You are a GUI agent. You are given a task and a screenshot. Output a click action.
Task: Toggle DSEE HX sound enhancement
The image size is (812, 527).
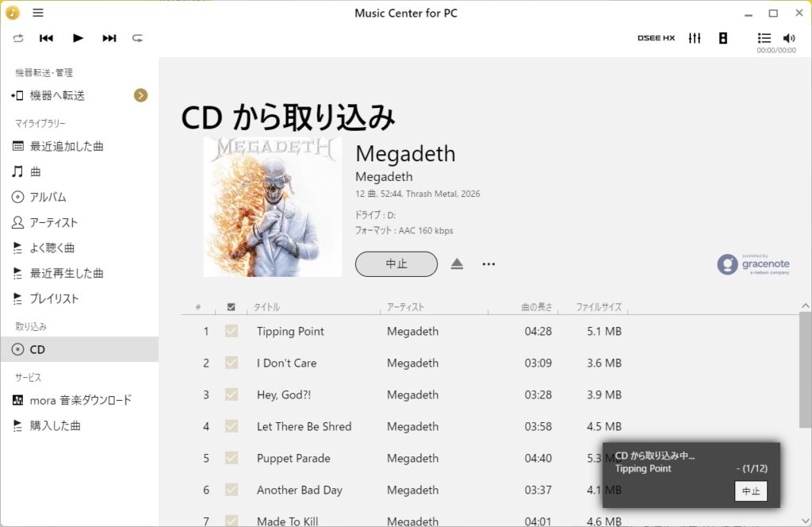(656, 38)
